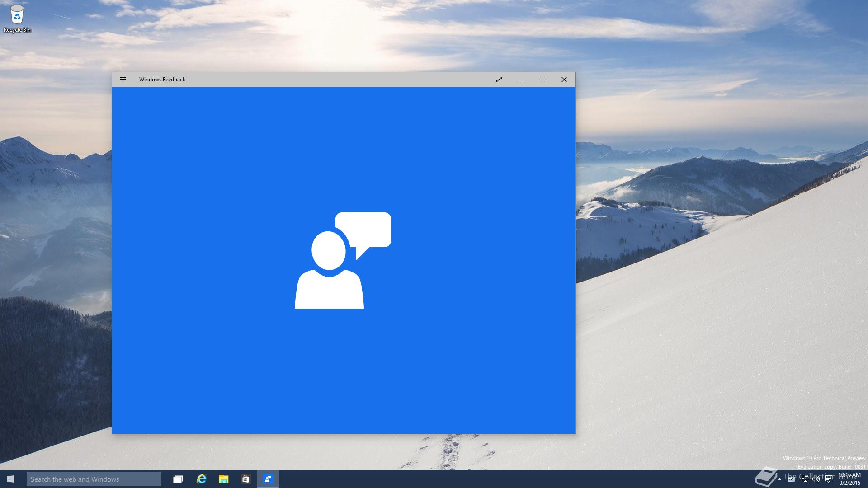Launch Internet Explorer from the taskbar
Viewport: 868px width, 488px height.
[201, 479]
